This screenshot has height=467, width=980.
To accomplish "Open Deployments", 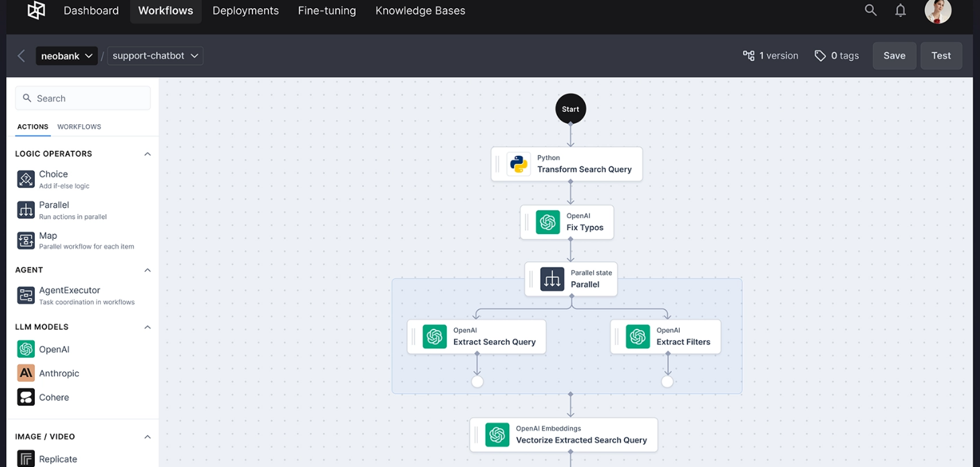I will 245,11.
